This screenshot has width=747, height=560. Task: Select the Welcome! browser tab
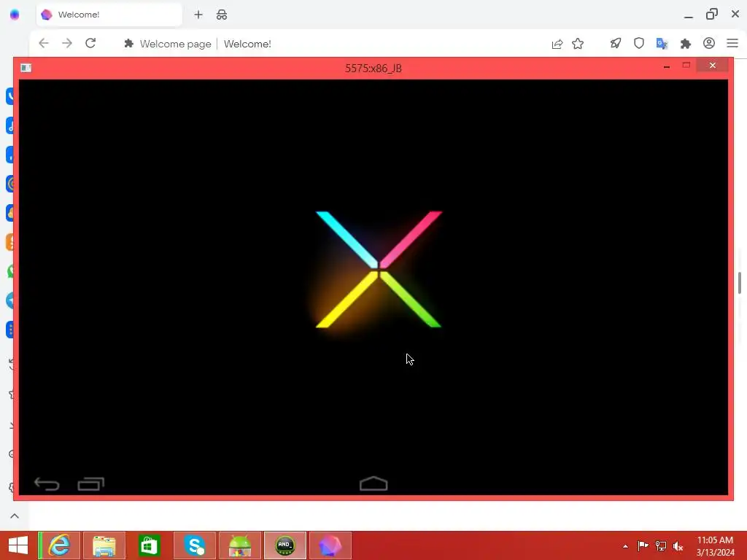tap(109, 15)
